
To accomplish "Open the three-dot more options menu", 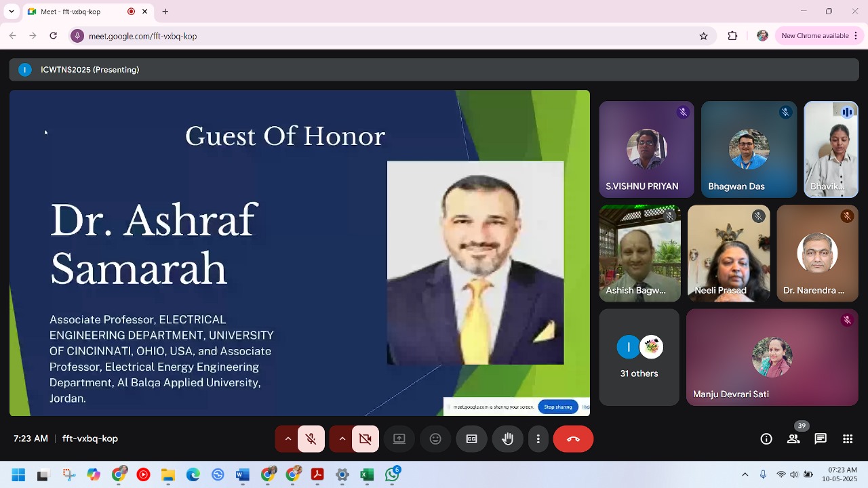I will 538,439.
